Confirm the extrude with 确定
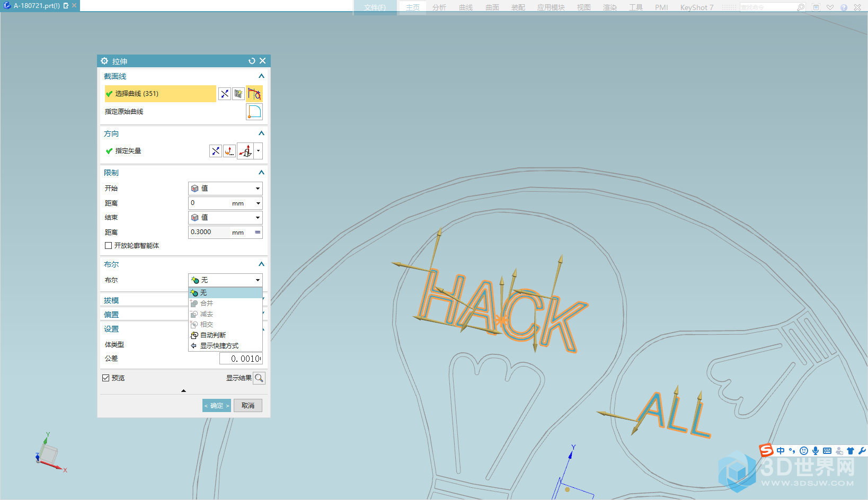This screenshot has height=500, width=868. click(x=217, y=406)
